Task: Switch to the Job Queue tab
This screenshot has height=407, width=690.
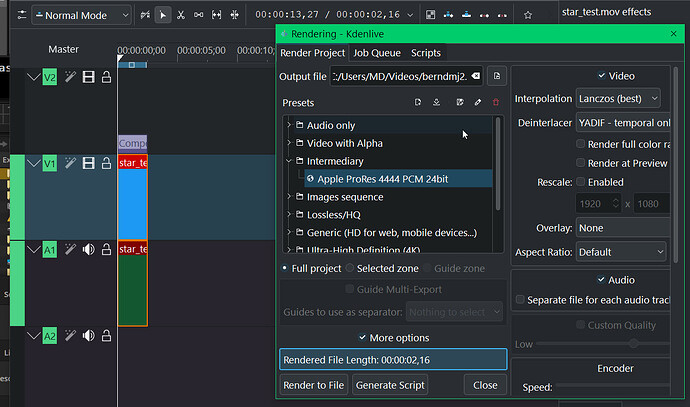Action: [377, 53]
